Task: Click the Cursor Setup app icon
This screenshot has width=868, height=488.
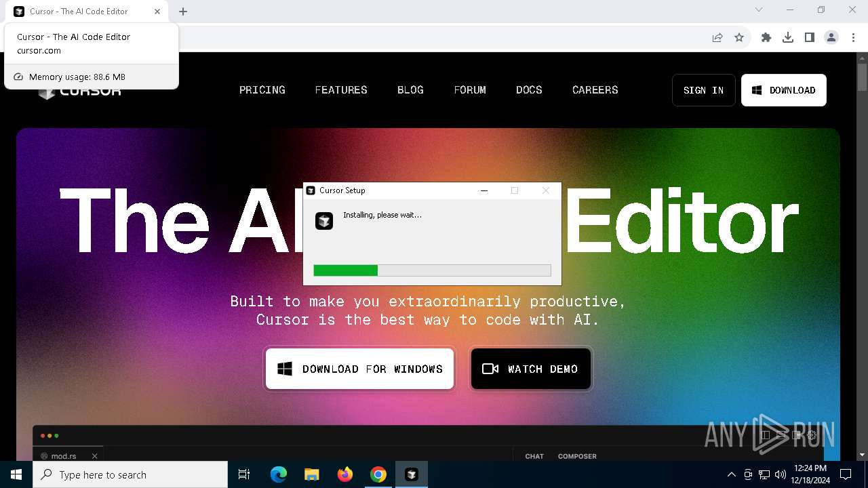Action: coord(324,221)
